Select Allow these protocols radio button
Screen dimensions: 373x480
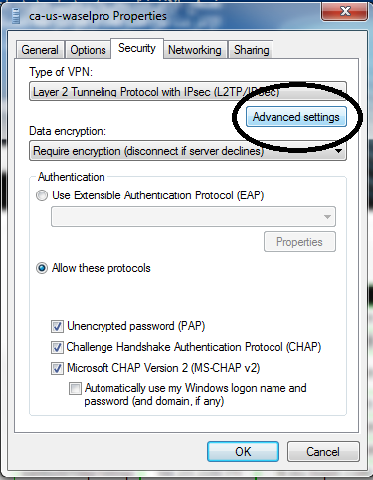click(x=42, y=268)
